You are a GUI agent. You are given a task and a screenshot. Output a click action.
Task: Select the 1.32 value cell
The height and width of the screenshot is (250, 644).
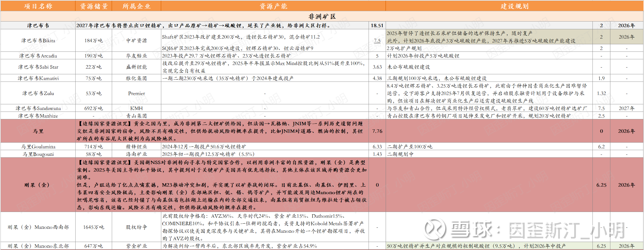(601, 93)
